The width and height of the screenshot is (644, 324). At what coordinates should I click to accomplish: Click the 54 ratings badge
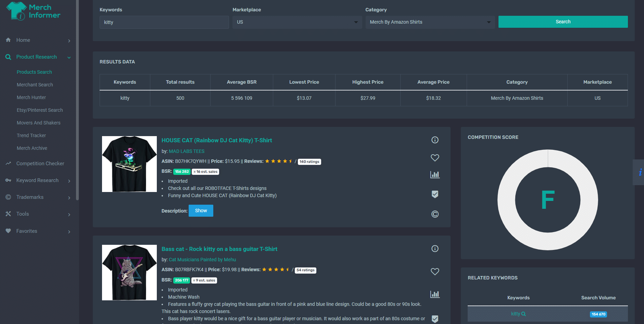click(305, 270)
